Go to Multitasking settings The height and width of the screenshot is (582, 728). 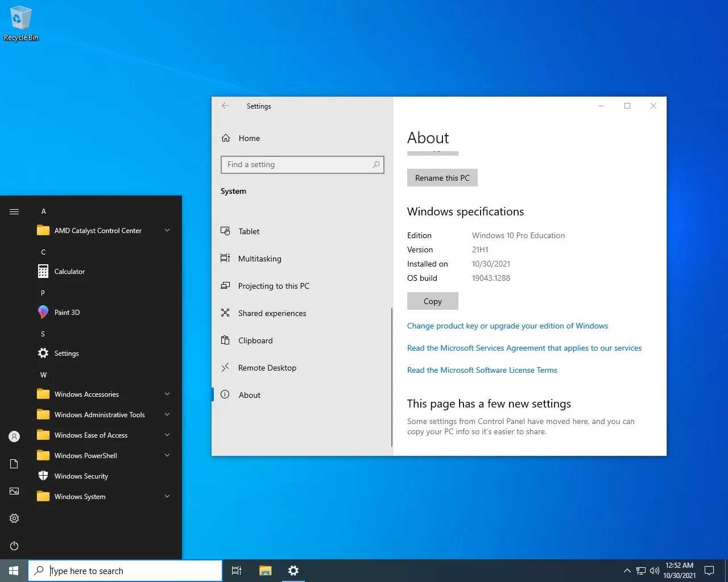pyautogui.click(x=259, y=259)
